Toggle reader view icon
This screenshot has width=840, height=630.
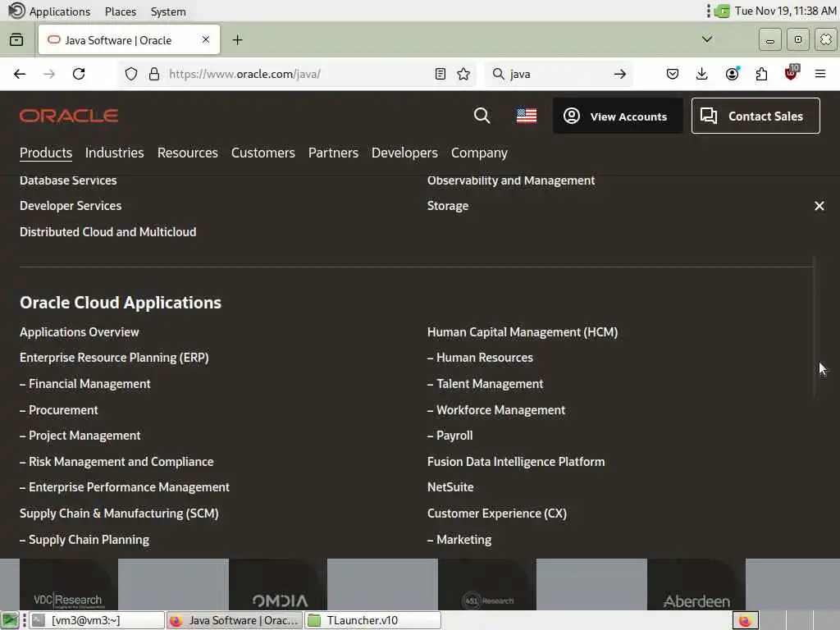(441, 74)
